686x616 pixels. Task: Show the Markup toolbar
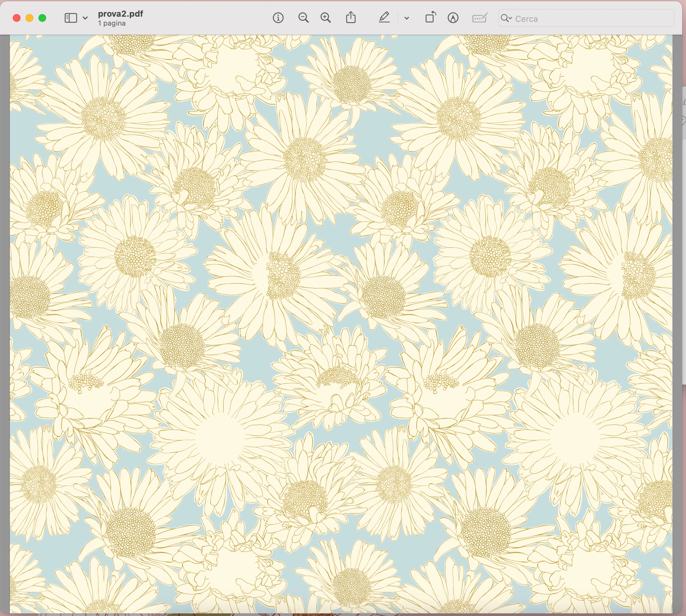(x=453, y=18)
